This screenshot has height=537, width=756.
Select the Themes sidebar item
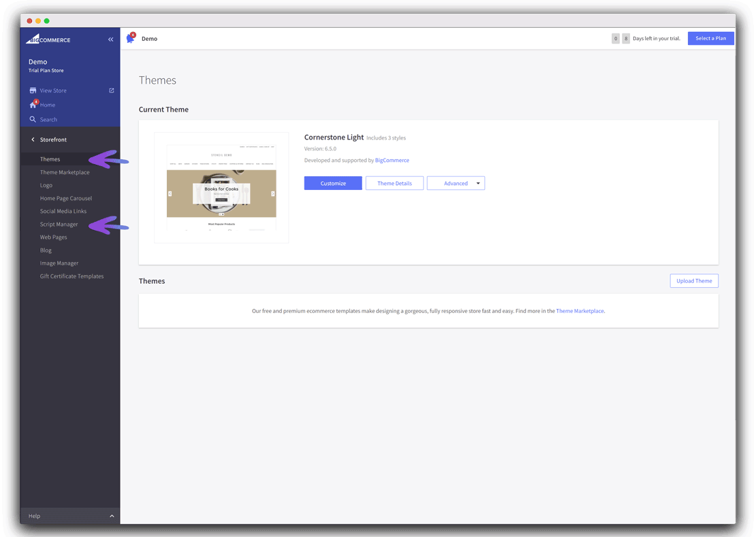click(x=50, y=159)
